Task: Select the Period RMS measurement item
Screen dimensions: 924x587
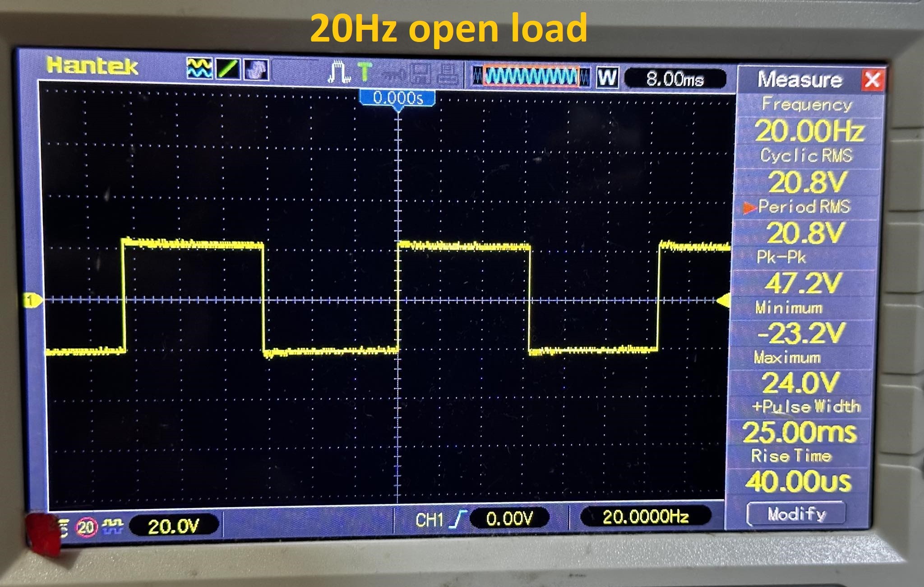Action: pyautogui.click(x=804, y=207)
